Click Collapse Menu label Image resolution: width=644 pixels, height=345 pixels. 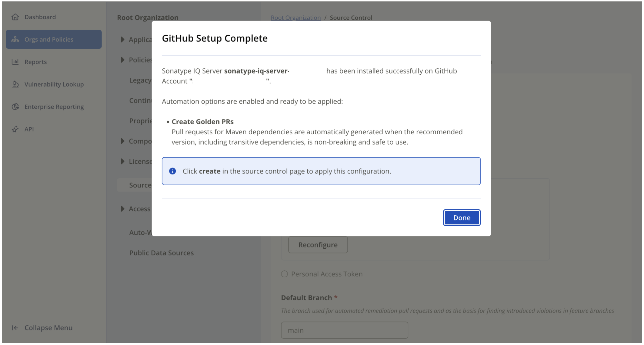click(48, 328)
